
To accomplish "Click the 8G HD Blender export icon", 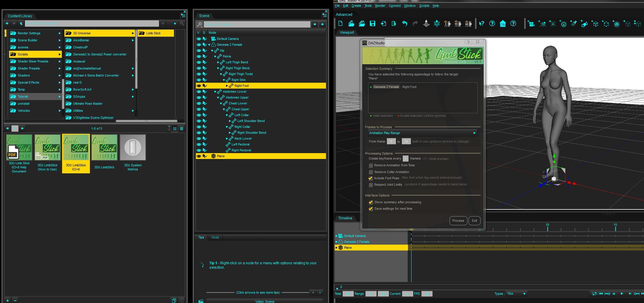I will (458, 23).
